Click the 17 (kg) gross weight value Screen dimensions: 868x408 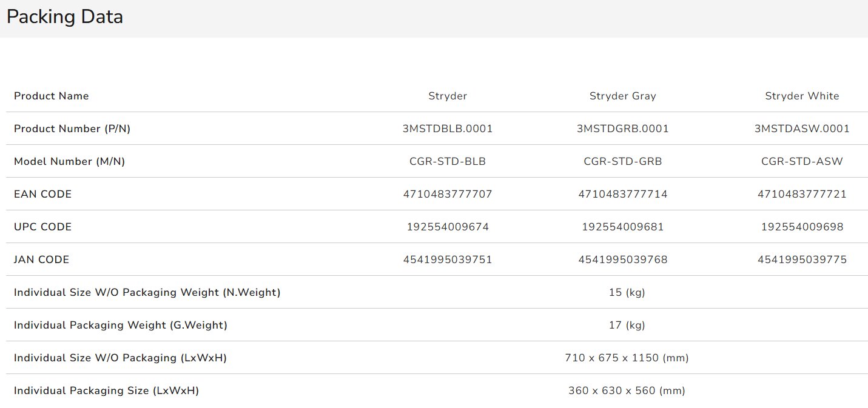pos(627,325)
